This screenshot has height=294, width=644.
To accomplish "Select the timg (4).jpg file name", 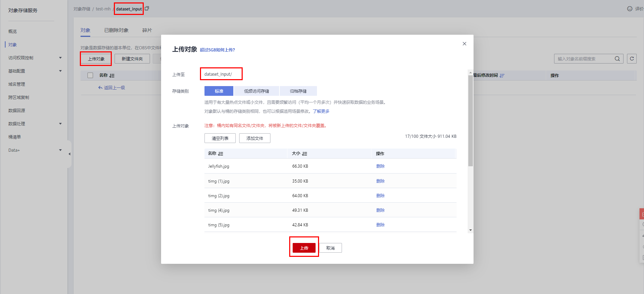I will click(219, 210).
